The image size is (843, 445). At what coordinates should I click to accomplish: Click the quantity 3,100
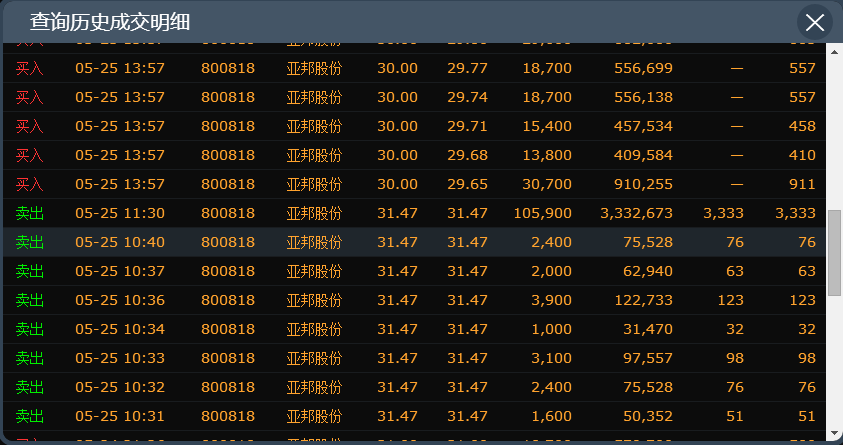pos(551,358)
